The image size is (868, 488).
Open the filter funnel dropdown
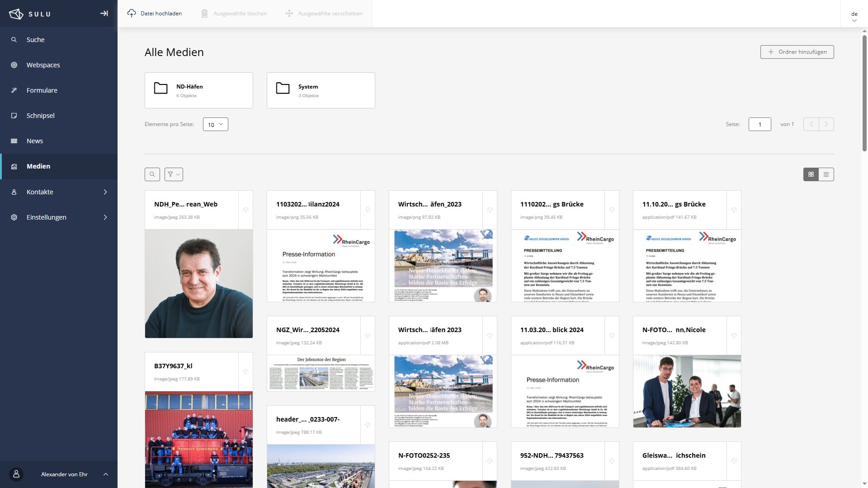174,174
